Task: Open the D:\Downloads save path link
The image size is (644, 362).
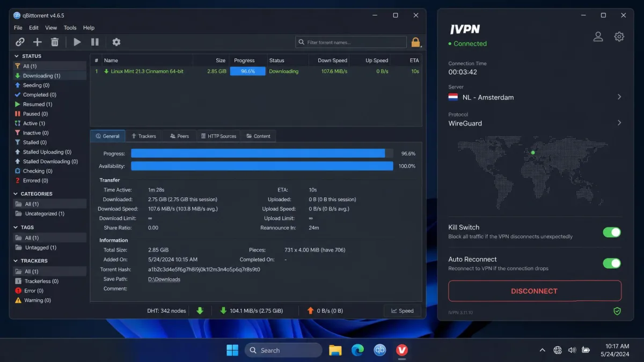Action: tap(164, 279)
